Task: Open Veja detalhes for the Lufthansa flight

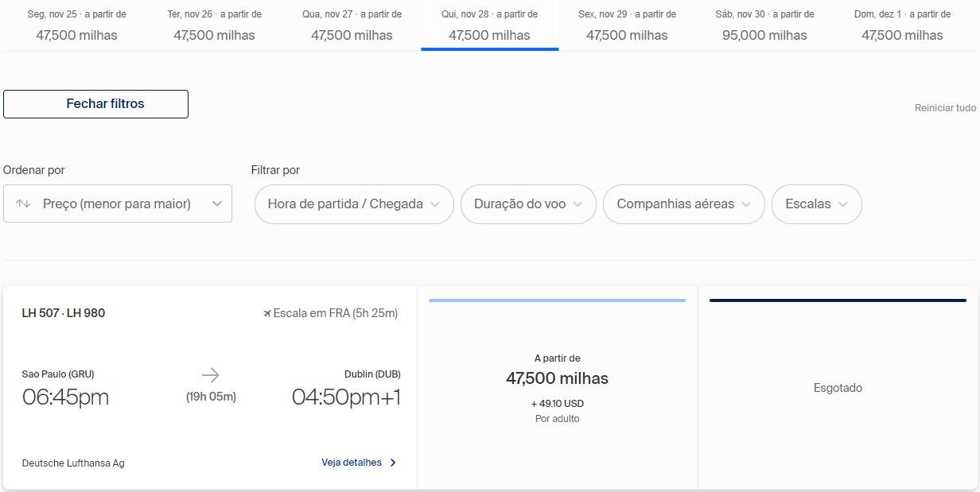Action: [352, 463]
